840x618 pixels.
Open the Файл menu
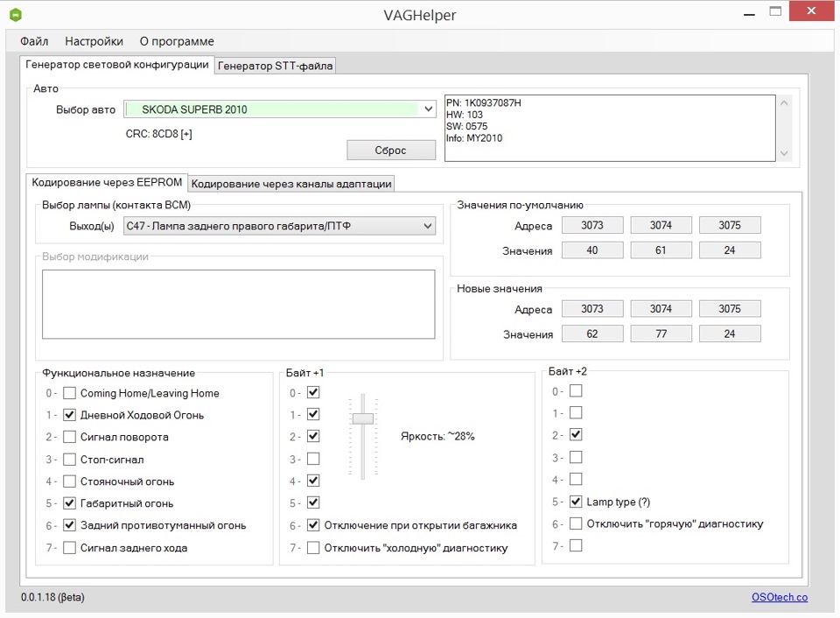click(34, 41)
